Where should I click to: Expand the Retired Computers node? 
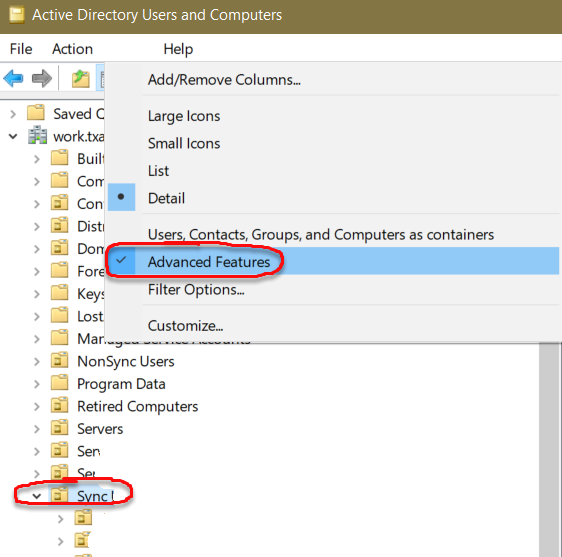coord(37,407)
